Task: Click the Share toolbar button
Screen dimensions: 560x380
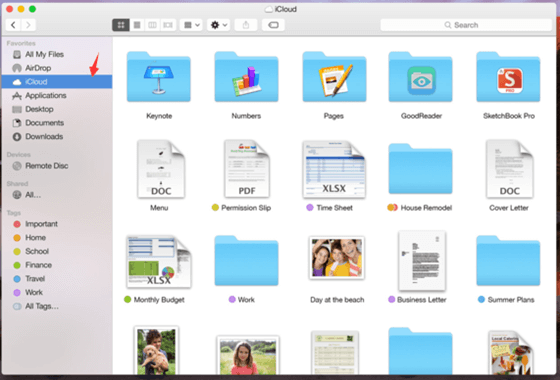Action: (x=246, y=25)
